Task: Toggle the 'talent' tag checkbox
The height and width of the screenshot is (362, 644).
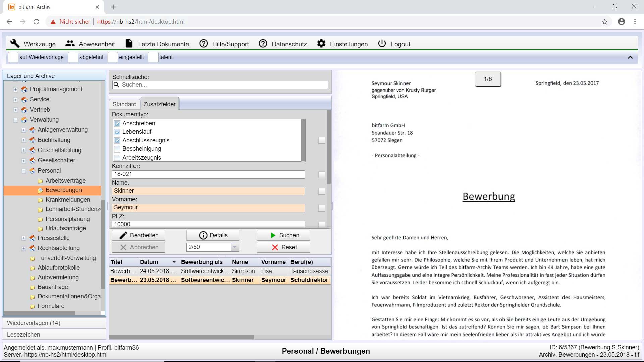Action: [x=153, y=57]
